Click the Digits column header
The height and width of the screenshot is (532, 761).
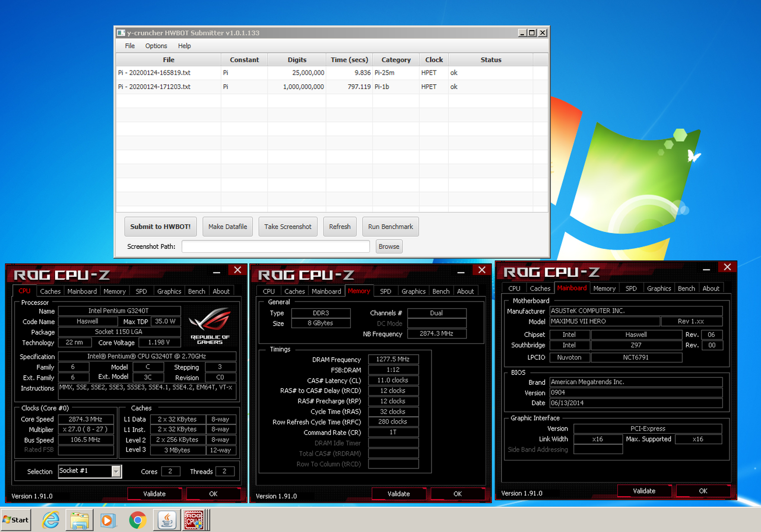tap(297, 60)
